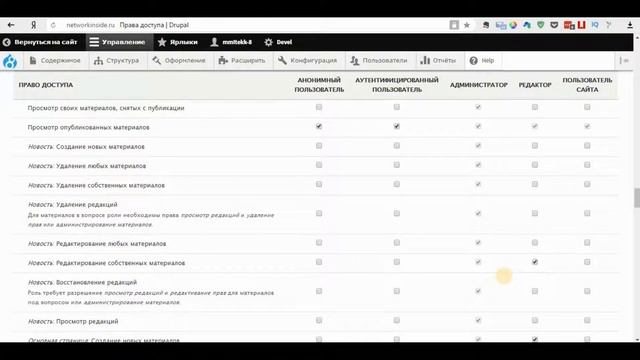Click the puzzle icon beside Расширить
This screenshot has width=640, height=360.
223,60
